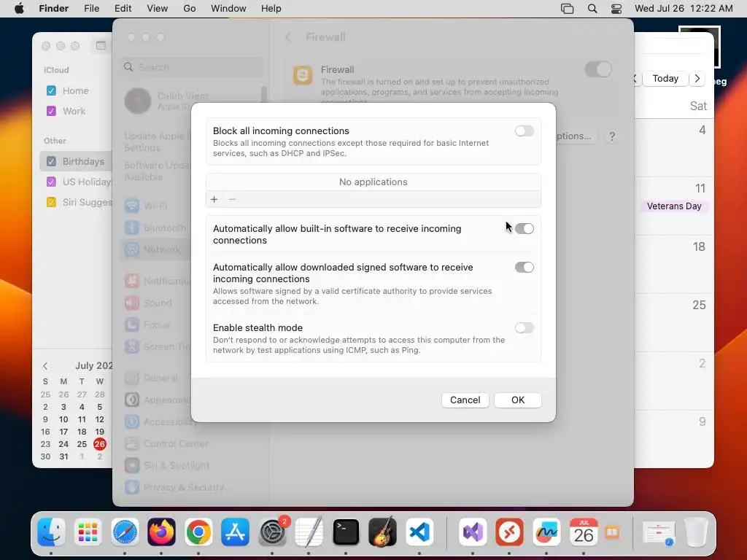Uncheck the Work calendar checkbox
Image resolution: width=747 pixels, height=560 pixels.
point(52,111)
